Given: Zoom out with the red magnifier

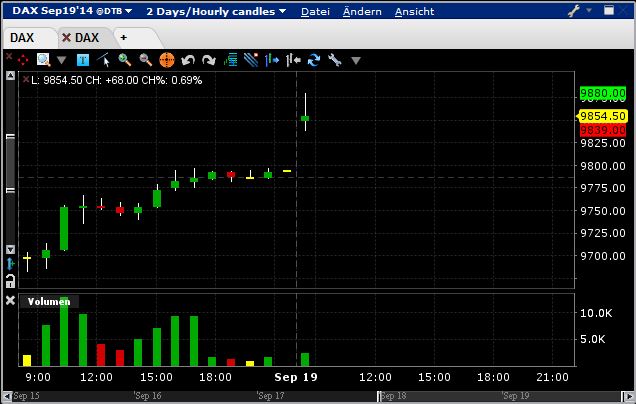Looking at the screenshot, I should tap(145, 60).
